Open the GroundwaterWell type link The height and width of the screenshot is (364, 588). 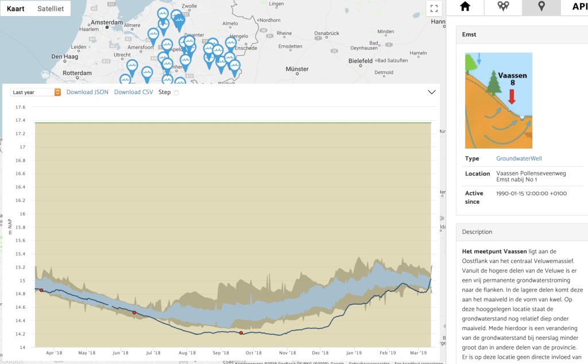click(519, 158)
